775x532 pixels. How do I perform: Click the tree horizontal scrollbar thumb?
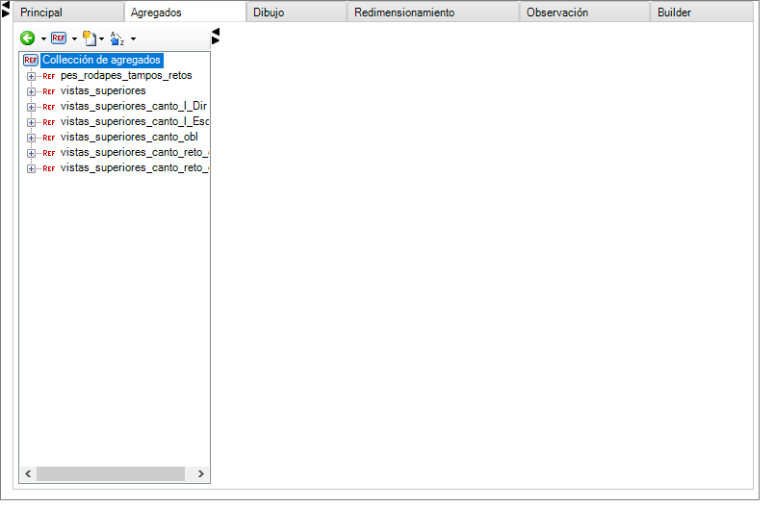[111, 473]
